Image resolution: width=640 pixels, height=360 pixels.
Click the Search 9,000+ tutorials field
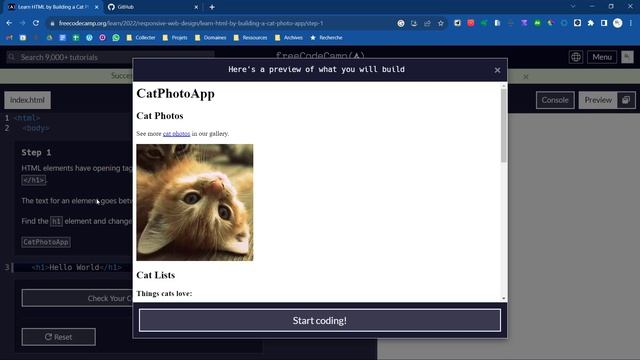[x=110, y=58]
